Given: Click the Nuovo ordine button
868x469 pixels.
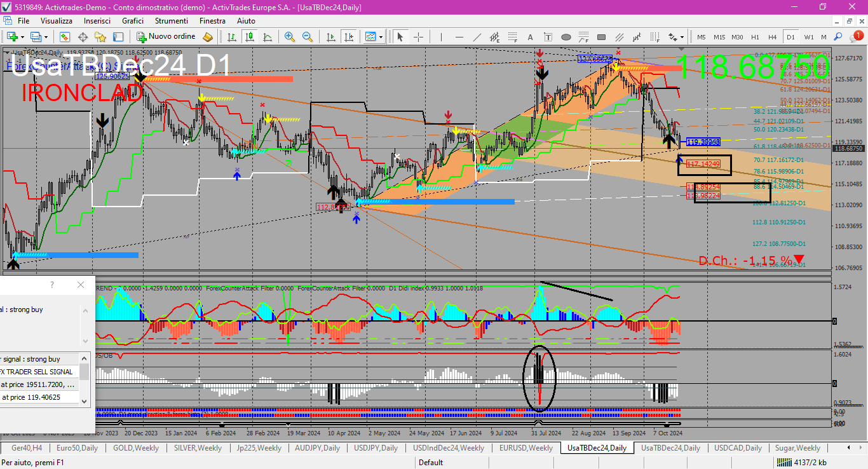Looking at the screenshot, I should [x=166, y=37].
